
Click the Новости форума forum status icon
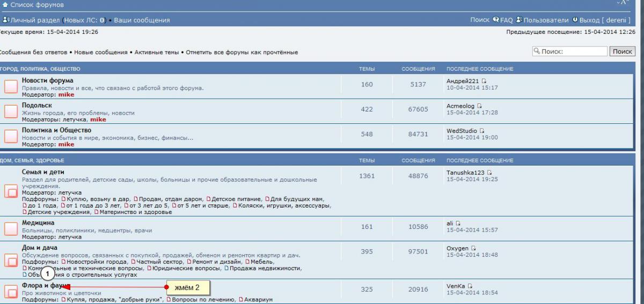(11, 86)
